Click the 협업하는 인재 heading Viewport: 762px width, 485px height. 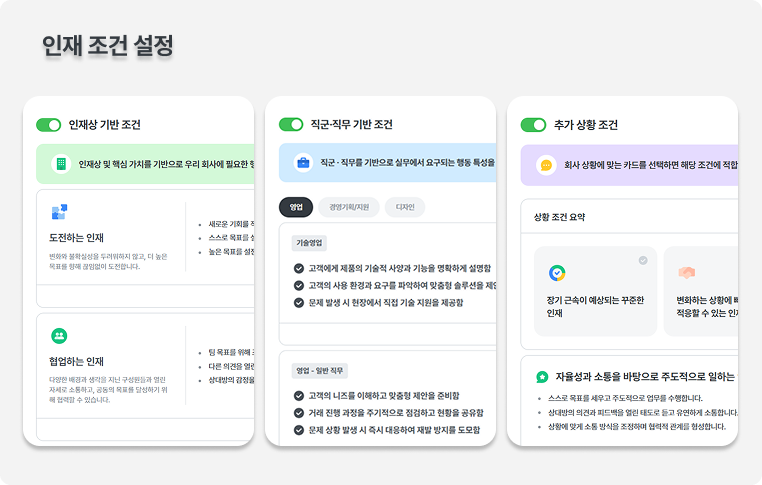coord(76,361)
